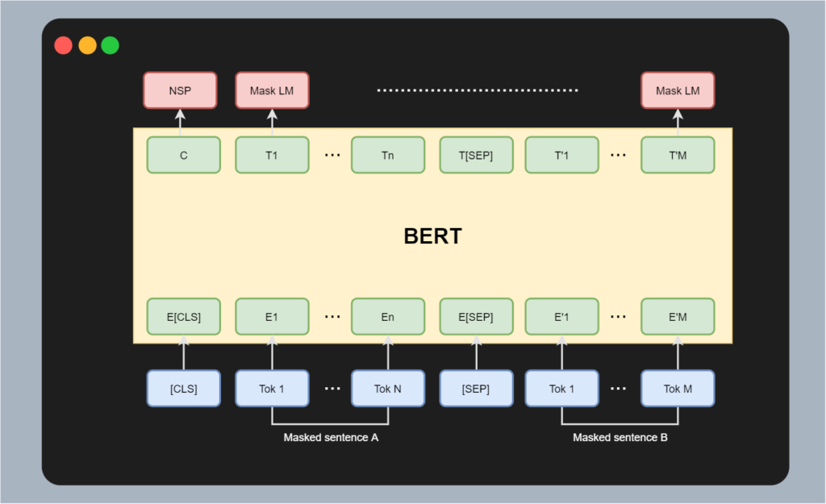
Task: Select the blue [CLS] token box
Action: point(183,389)
